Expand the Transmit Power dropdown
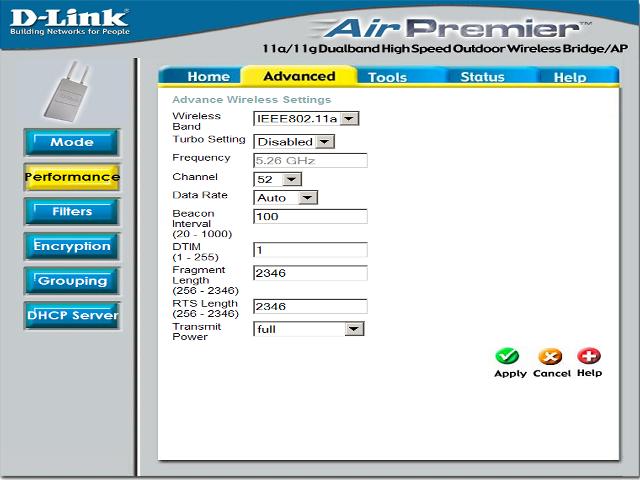The height and width of the screenshot is (480, 640). click(309, 329)
